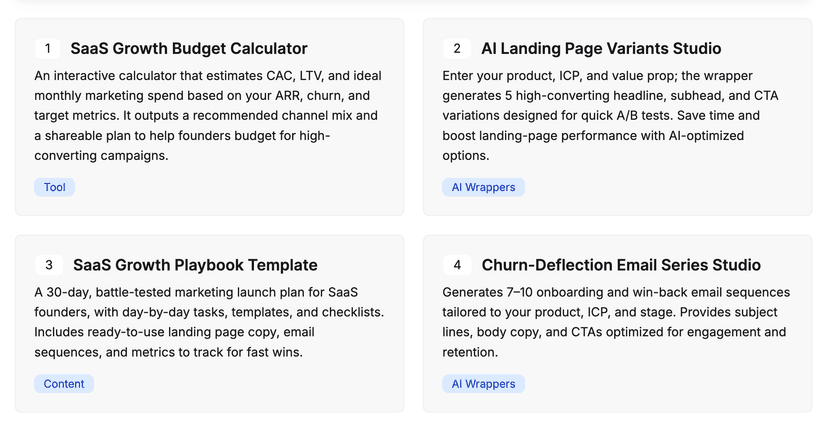This screenshot has height=421, width=828.
Task: Click the Landing Page Variants description text
Action: tap(610, 116)
